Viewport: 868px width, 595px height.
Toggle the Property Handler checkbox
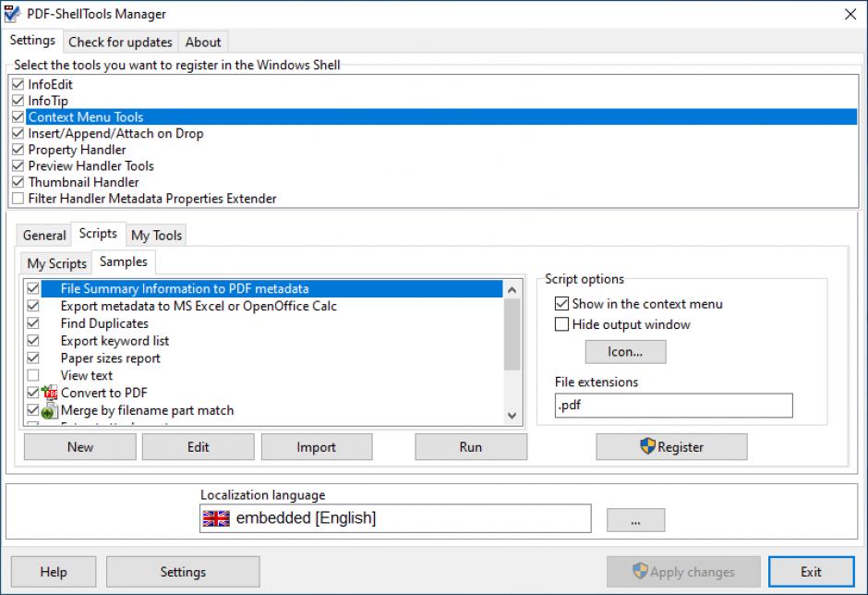pyautogui.click(x=18, y=150)
